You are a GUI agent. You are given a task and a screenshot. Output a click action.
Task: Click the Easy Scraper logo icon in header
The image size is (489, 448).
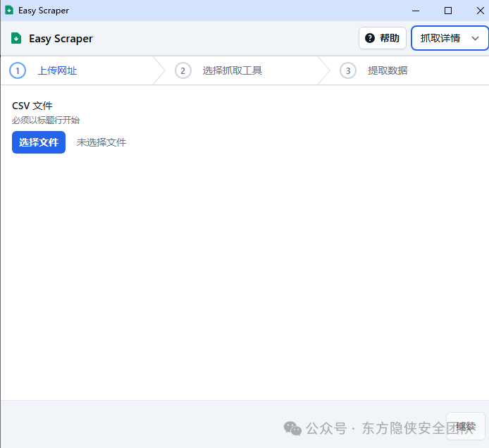coord(16,38)
